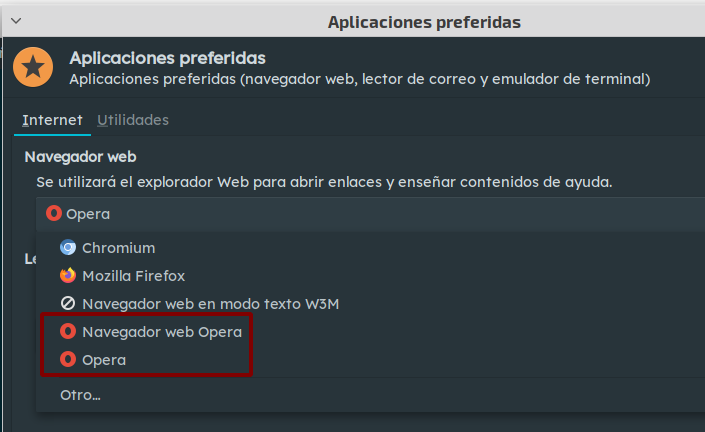Choose Chromium from the browser list

[x=119, y=248]
